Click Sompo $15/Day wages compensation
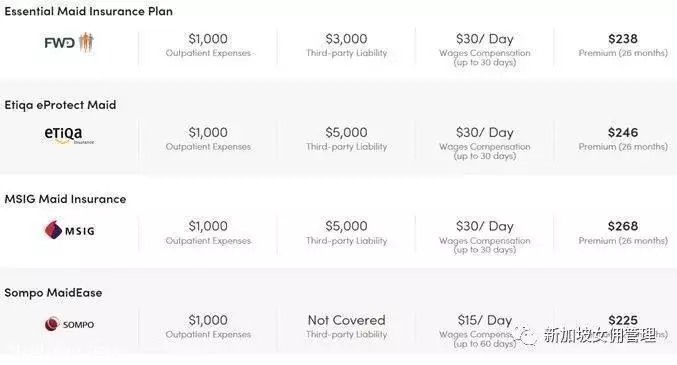Viewport: 677px width, 365px height. 484,320
